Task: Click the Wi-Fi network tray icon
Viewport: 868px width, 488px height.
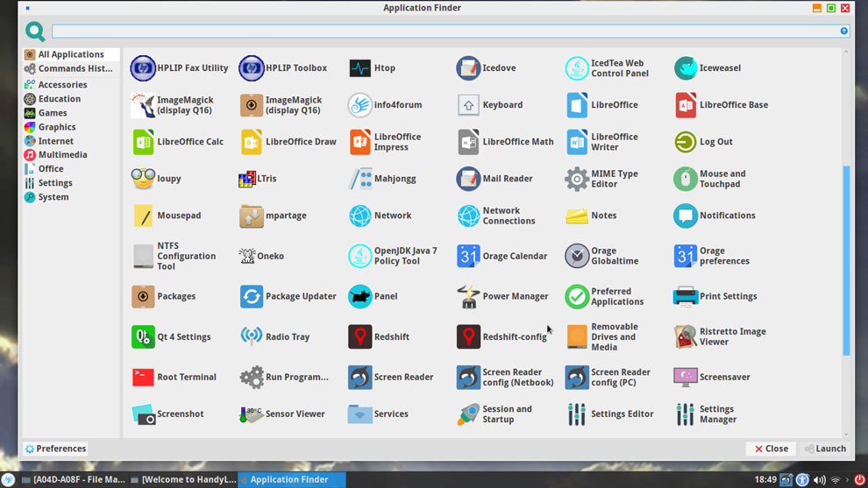Action: click(836, 480)
